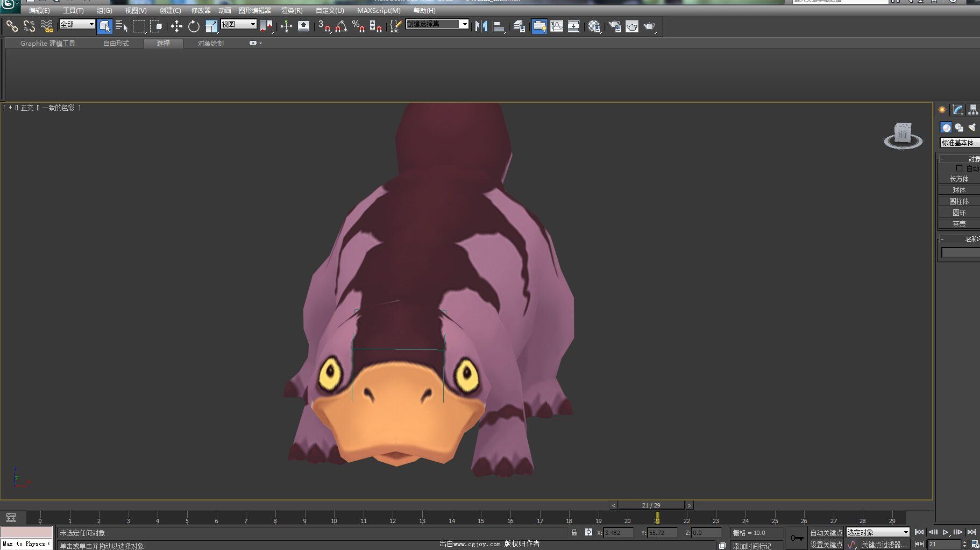The image size is (980, 550).
Task: Open Rendered Frame Window
Action: (x=632, y=26)
